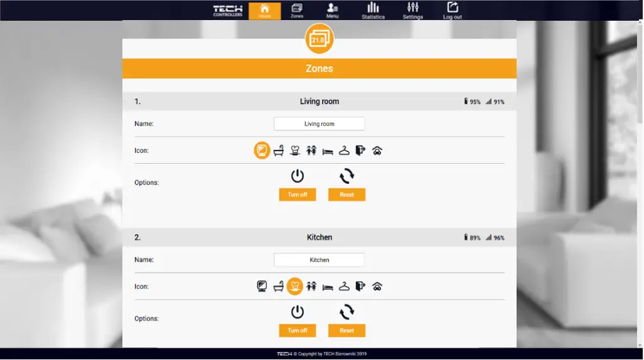This screenshot has height=360, width=644.
Task: Open the Home tab in top navigation
Action: [264, 11]
